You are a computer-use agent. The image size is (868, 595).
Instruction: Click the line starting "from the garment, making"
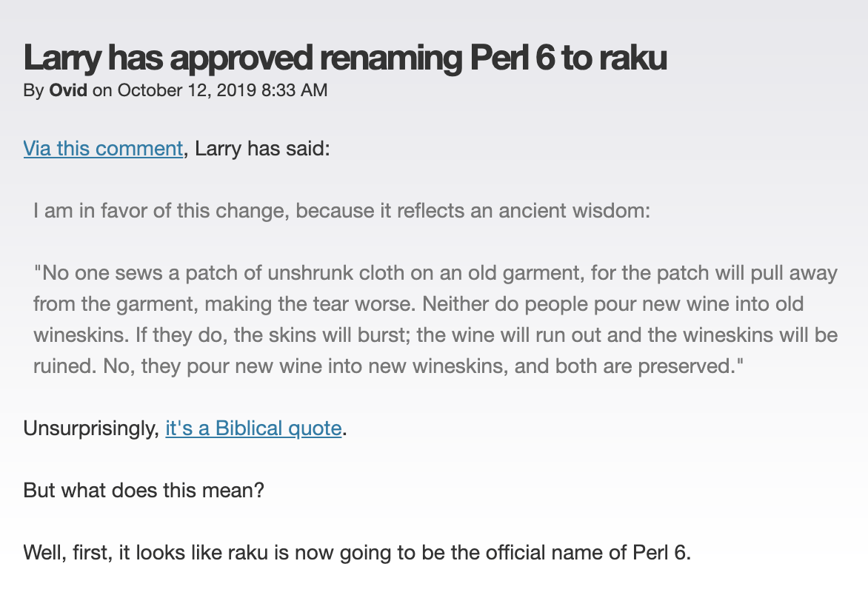418,304
